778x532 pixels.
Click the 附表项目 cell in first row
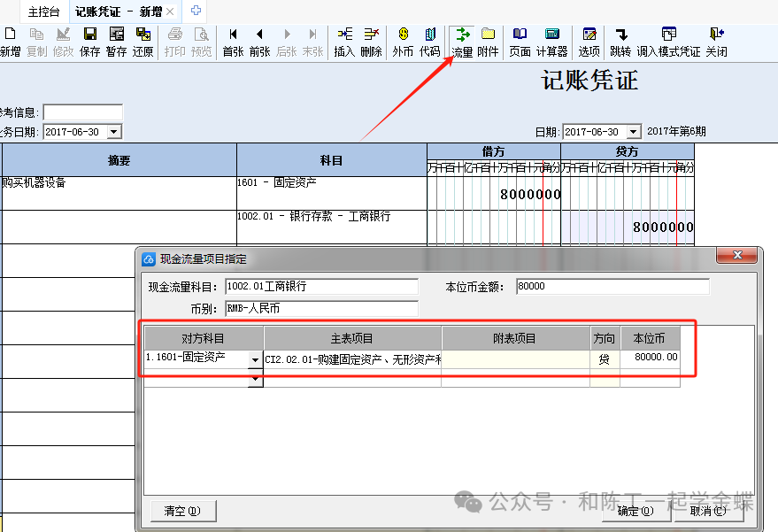point(515,359)
